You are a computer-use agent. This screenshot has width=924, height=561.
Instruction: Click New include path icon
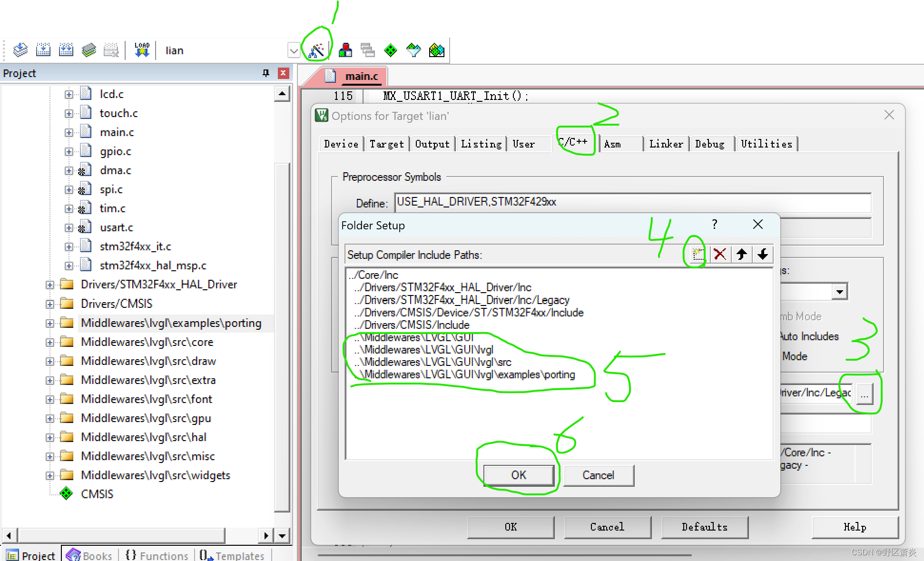(x=698, y=254)
